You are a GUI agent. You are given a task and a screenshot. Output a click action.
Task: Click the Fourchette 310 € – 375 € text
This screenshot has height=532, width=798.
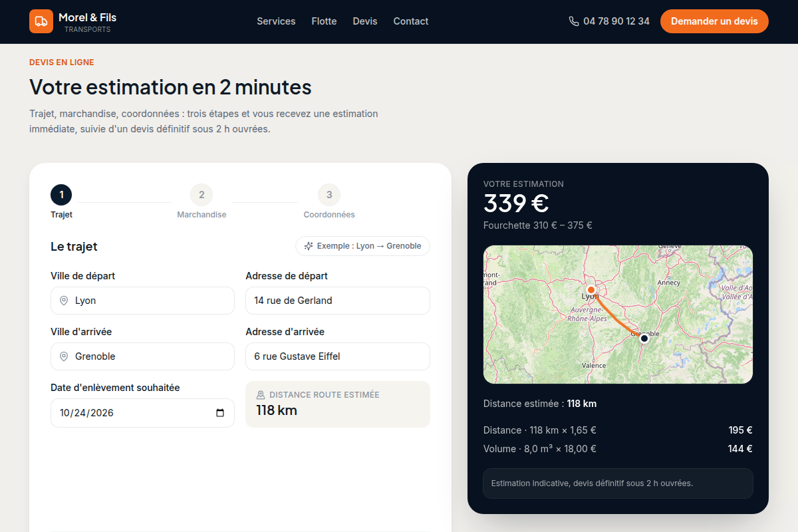[x=538, y=225]
